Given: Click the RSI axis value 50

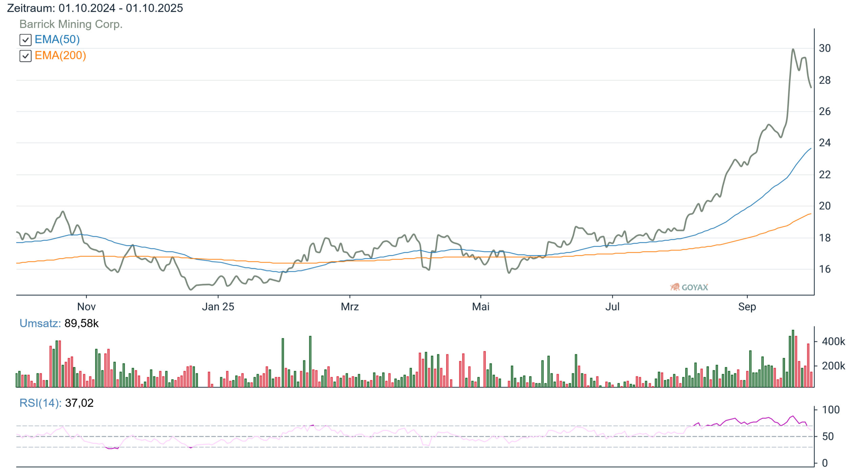Looking at the screenshot, I should tap(828, 436).
